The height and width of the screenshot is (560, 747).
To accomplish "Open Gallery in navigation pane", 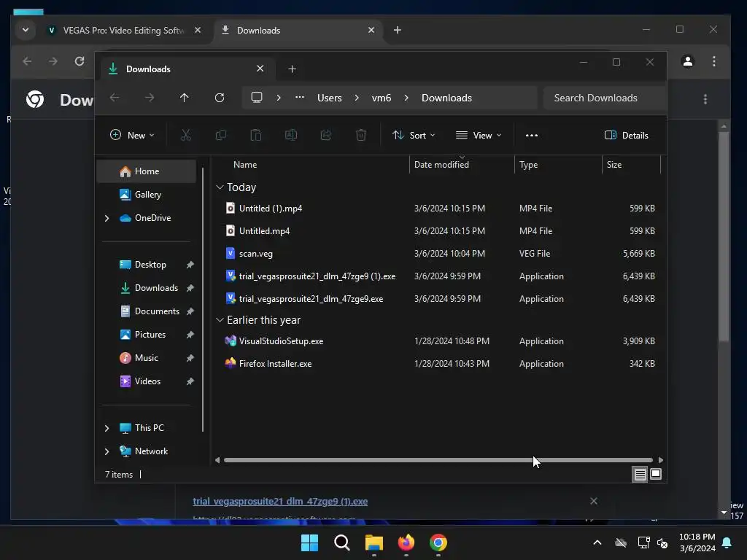I will coord(146,195).
